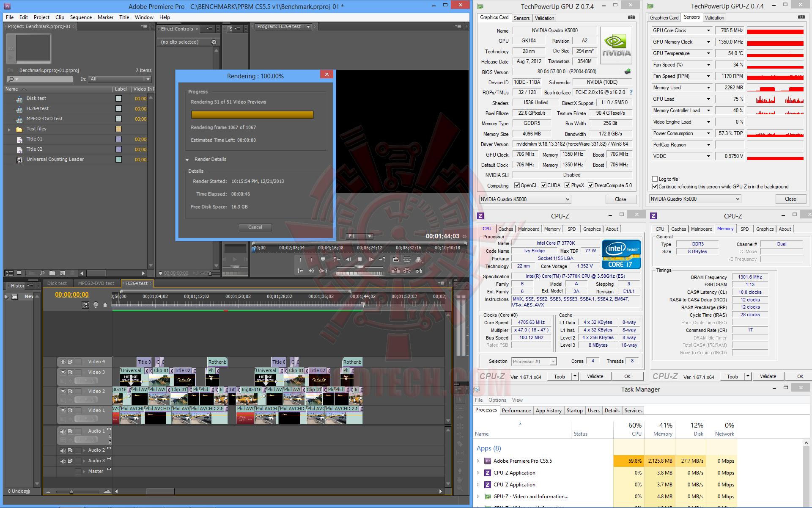This screenshot has height=508, width=812.
Task: Click the Validate button in CPU-Z
Action: [595, 376]
